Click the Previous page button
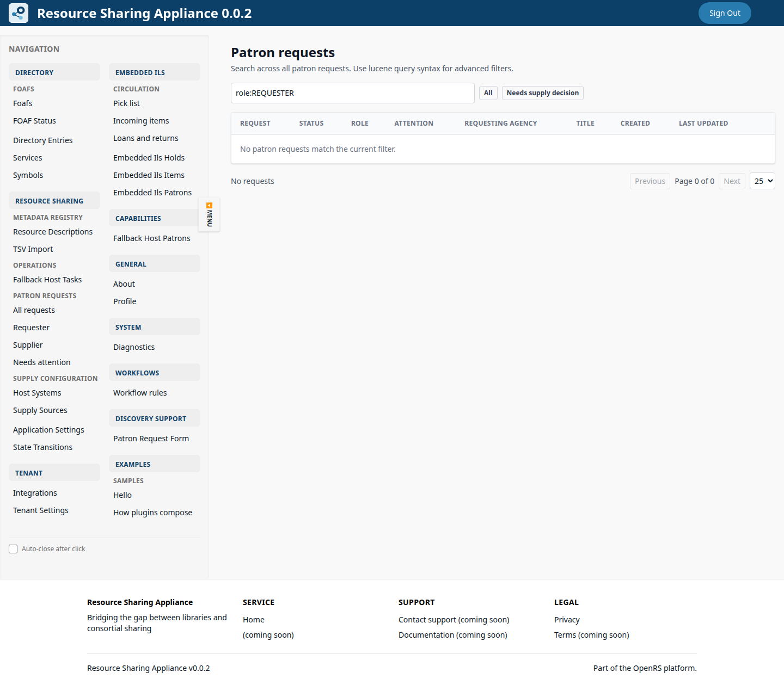 click(650, 181)
